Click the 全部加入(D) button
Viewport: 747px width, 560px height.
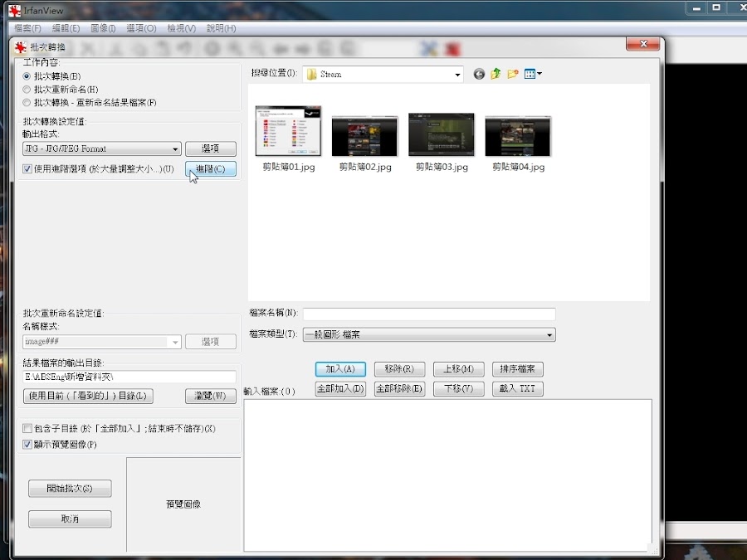[x=340, y=388]
